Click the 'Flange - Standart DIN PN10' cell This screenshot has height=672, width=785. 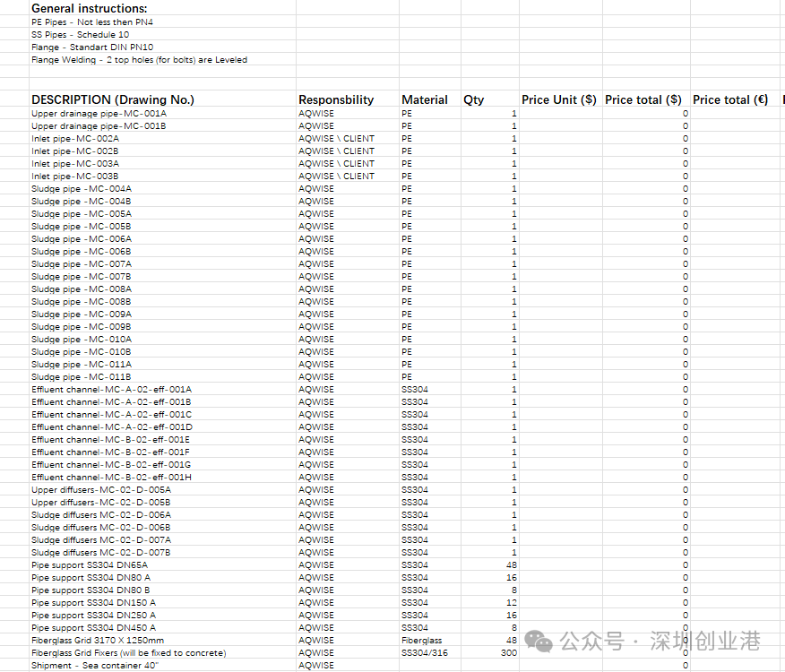click(x=162, y=47)
